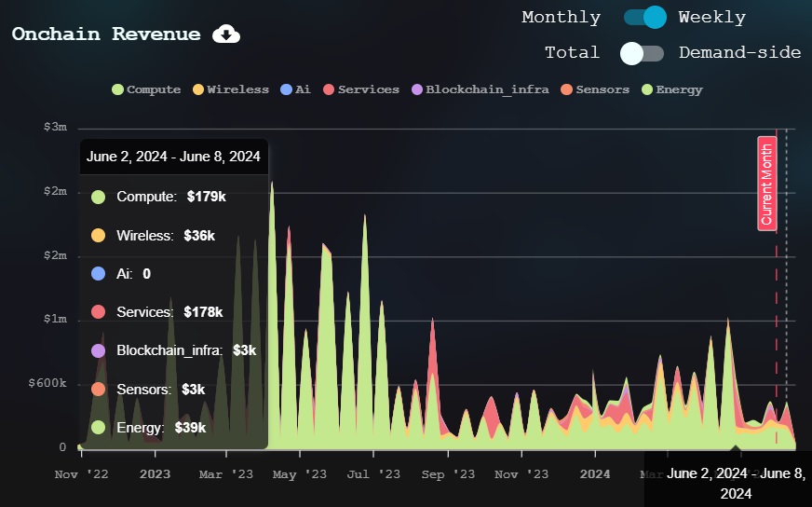
Task: Choose the Demand-side option label
Action: (739, 53)
